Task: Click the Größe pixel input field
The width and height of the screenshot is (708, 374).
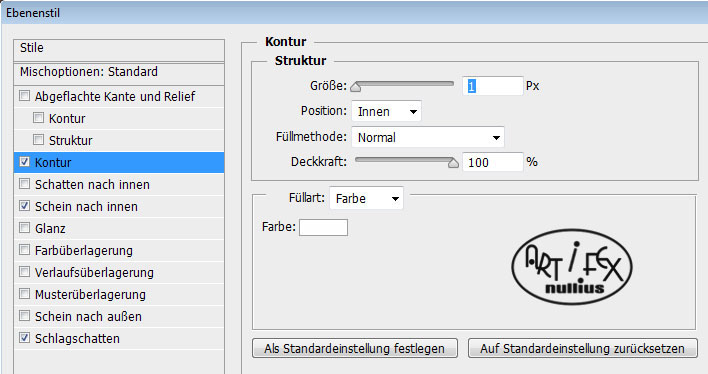Action: (x=493, y=86)
